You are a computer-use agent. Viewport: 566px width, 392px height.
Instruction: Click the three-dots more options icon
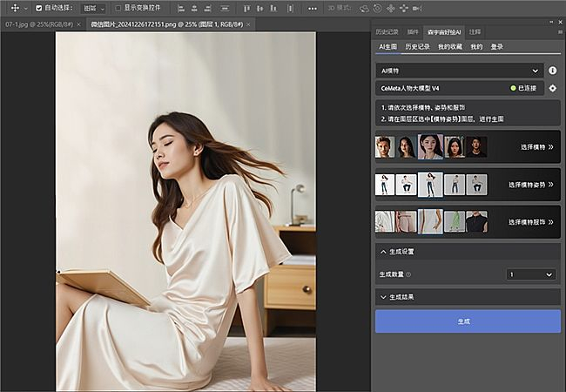(x=313, y=8)
